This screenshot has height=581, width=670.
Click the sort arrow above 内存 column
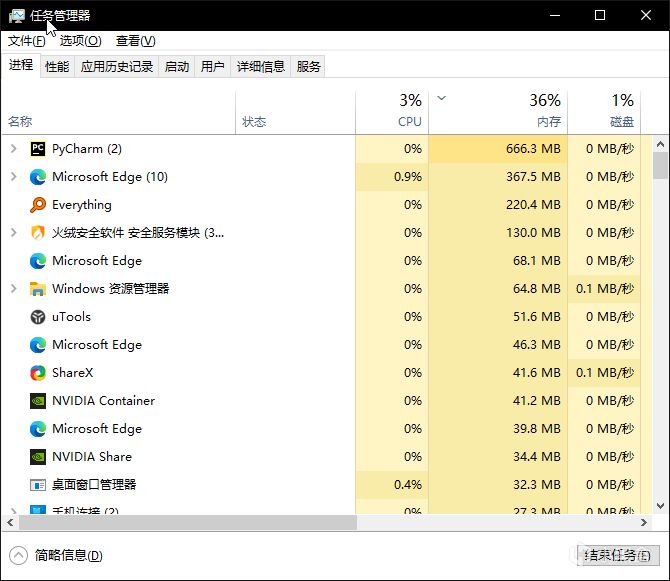click(x=442, y=98)
